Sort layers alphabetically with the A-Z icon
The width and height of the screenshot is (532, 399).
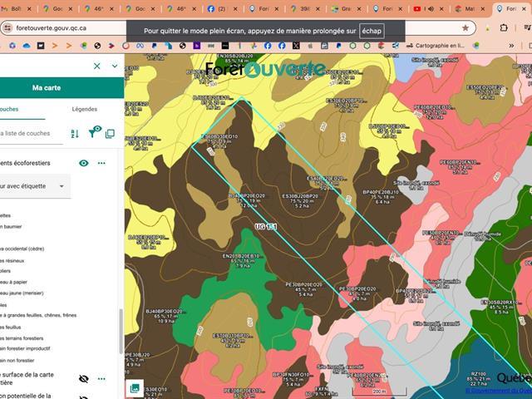click(75, 134)
